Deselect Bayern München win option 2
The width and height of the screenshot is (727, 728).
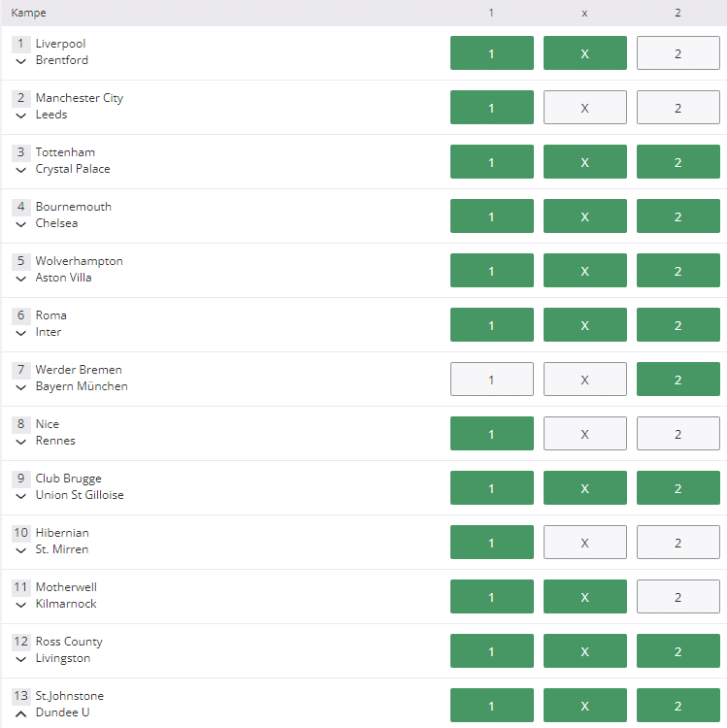click(x=677, y=379)
